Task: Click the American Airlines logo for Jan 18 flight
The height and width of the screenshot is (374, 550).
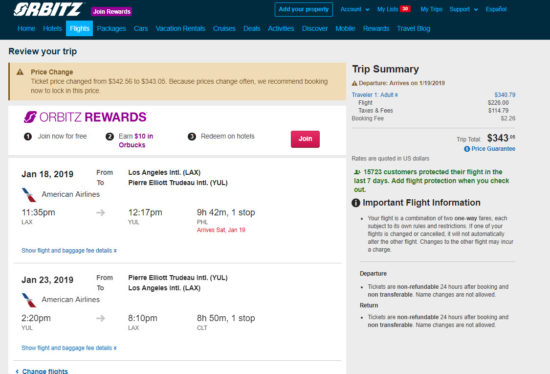Action: (29, 195)
